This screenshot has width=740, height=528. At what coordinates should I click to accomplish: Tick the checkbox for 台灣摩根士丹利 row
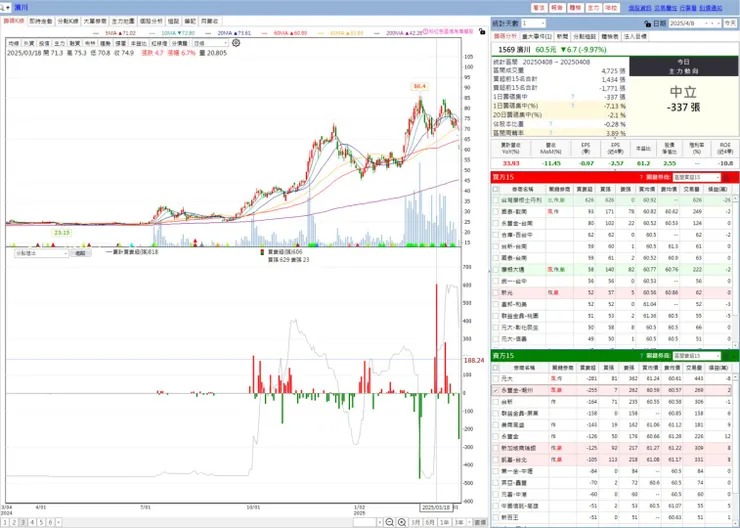click(x=496, y=200)
